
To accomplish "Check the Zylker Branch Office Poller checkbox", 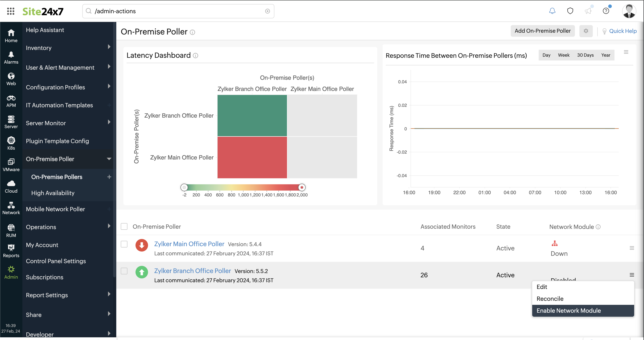I will coord(124,271).
